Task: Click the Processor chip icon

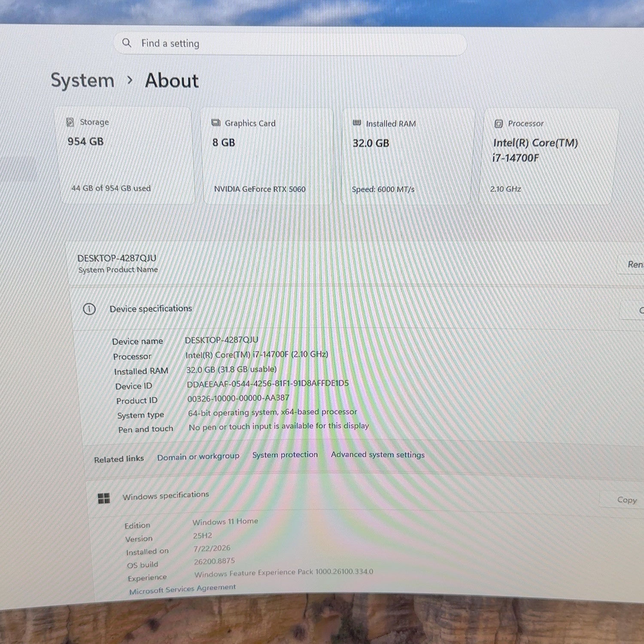Action: [498, 124]
